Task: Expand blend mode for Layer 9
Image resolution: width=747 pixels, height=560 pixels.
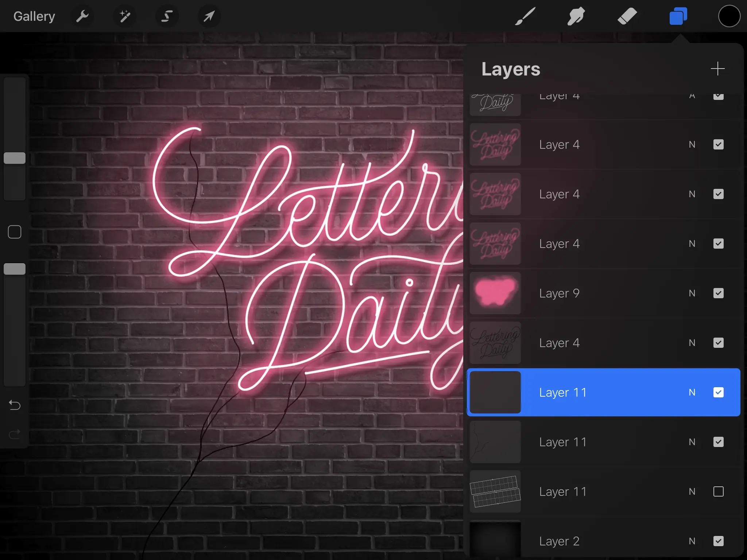Action: coord(692,293)
